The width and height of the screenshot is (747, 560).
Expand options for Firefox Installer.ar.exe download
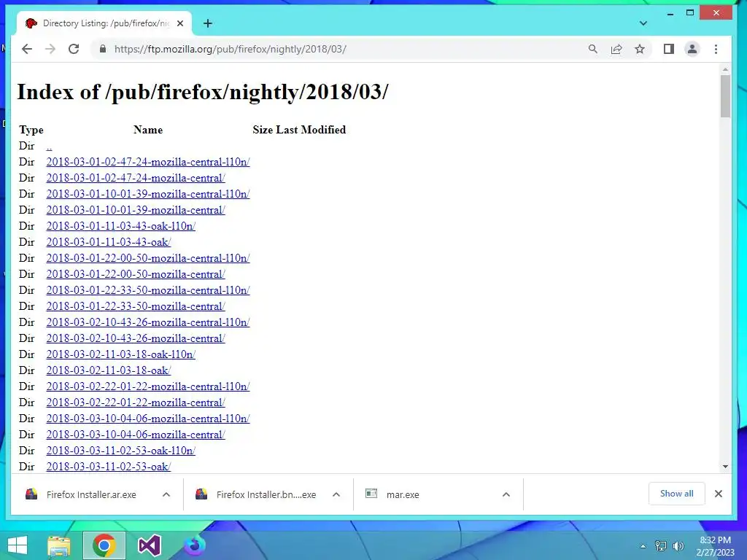point(166,495)
